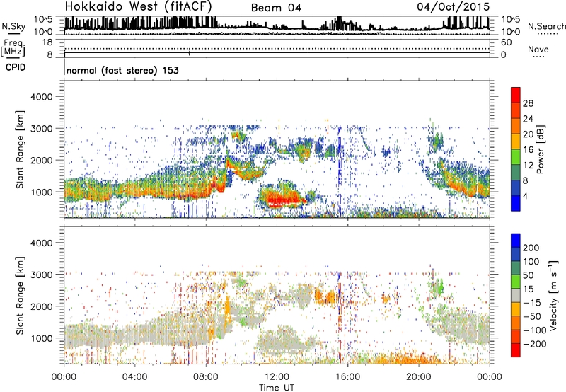The width and height of the screenshot is (566, 392).
Task: Click the green velocity patch near 21:00
Action: [438, 288]
